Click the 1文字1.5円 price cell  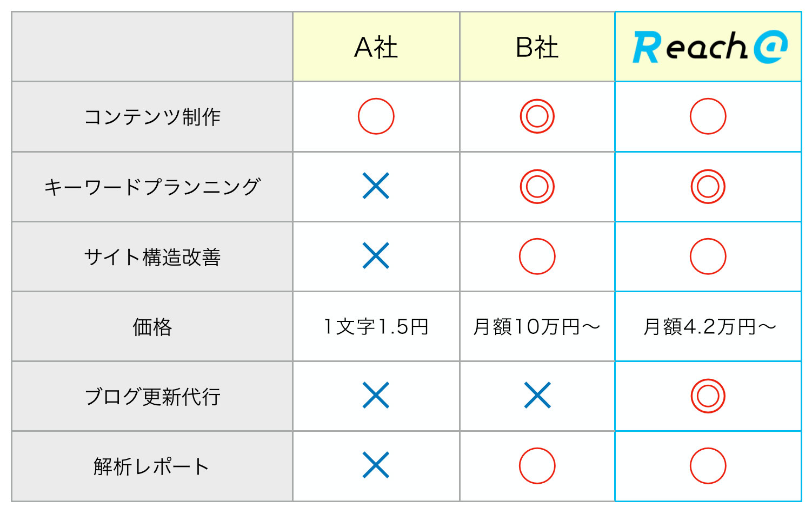click(376, 326)
